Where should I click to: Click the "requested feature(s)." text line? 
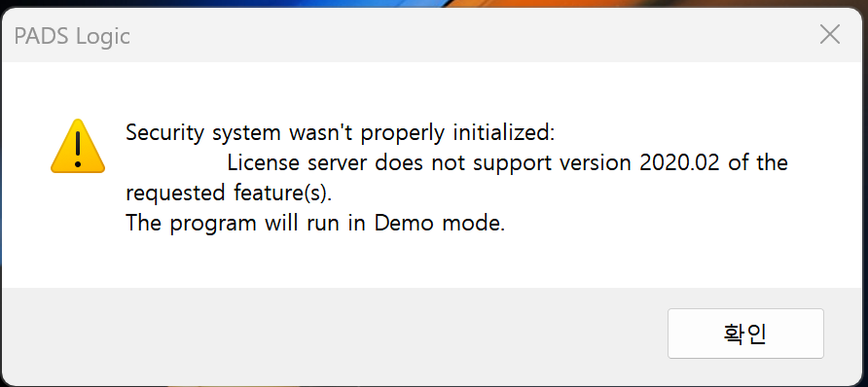228,193
